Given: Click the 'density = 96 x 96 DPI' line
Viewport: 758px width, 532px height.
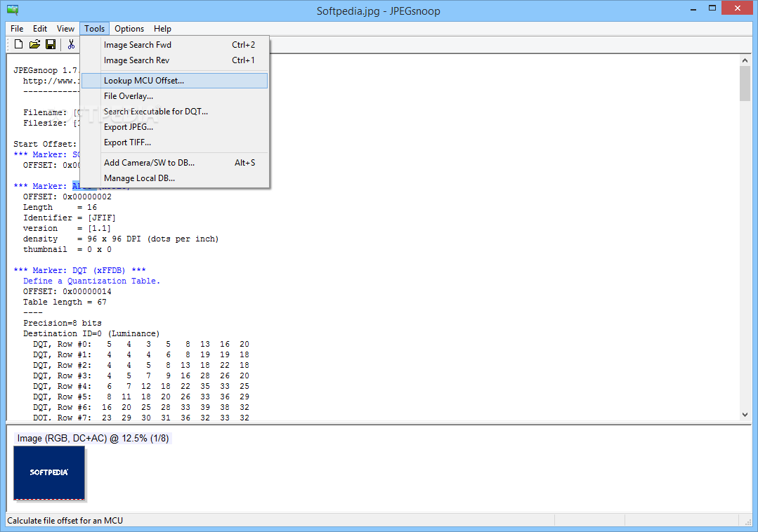Looking at the screenshot, I should click(121, 239).
